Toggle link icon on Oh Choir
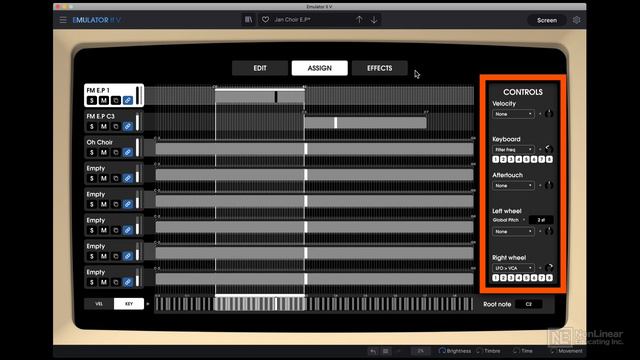 128,153
